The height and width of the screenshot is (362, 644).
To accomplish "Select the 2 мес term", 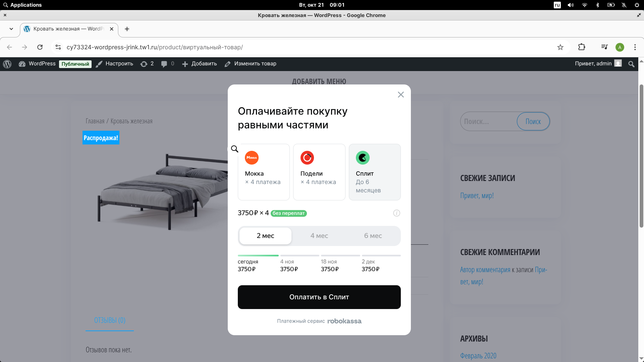I will pyautogui.click(x=265, y=236).
